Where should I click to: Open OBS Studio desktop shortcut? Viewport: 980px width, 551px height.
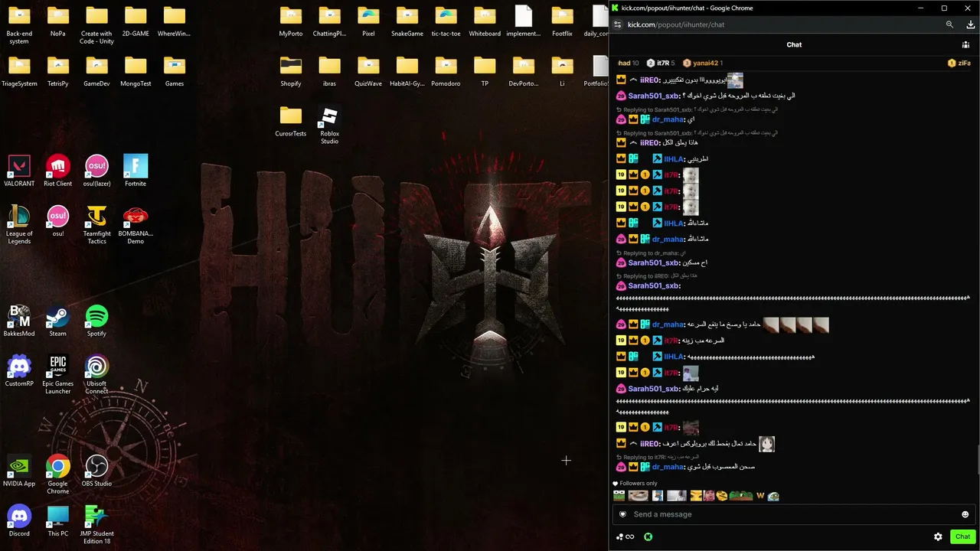click(x=96, y=471)
